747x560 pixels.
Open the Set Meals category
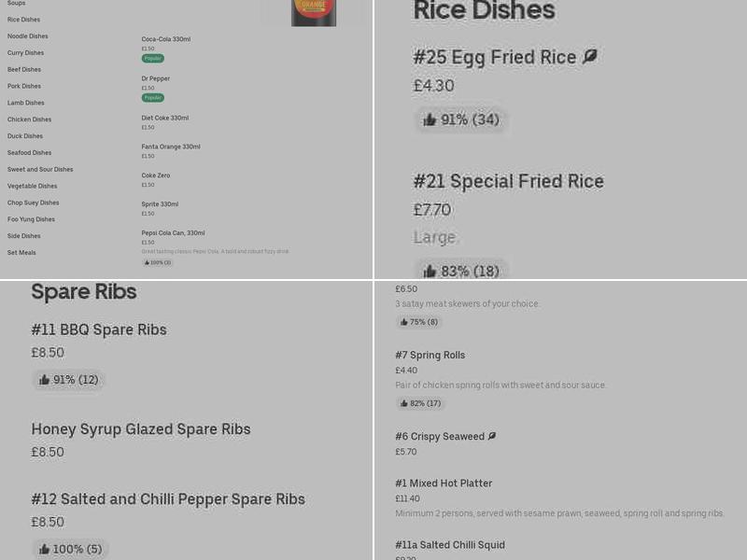point(21,252)
